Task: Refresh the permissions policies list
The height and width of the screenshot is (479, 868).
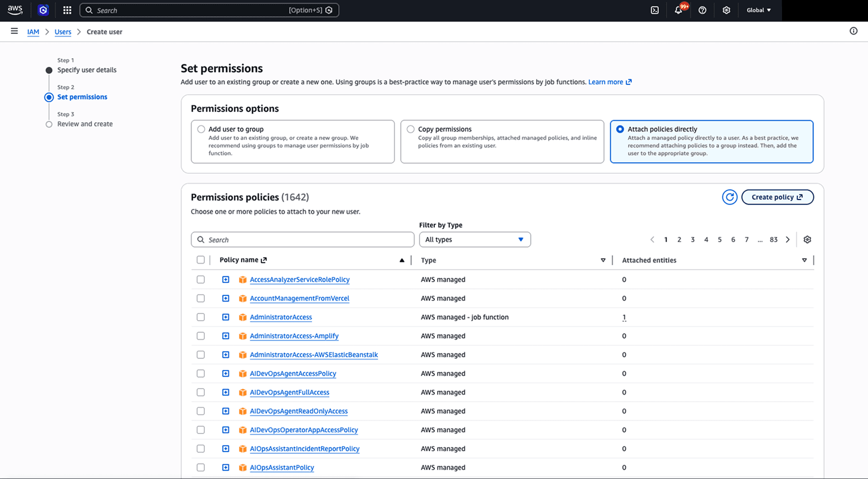Action: [x=729, y=197]
